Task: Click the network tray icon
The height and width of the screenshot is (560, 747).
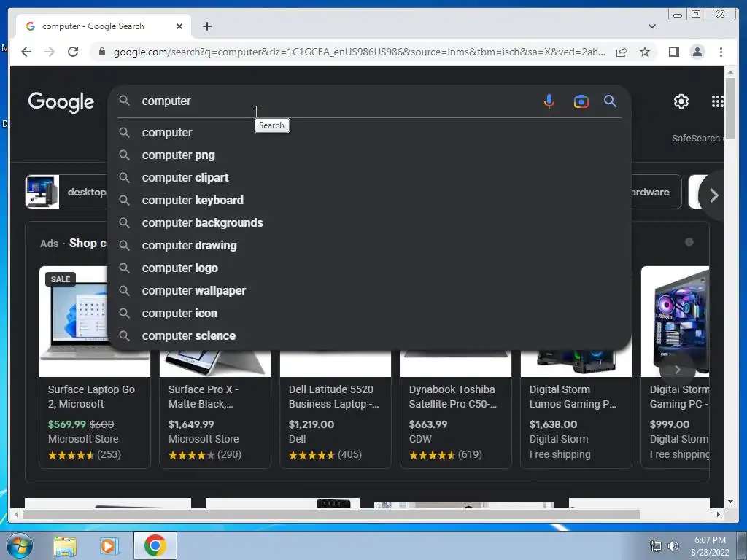Action: (656, 546)
